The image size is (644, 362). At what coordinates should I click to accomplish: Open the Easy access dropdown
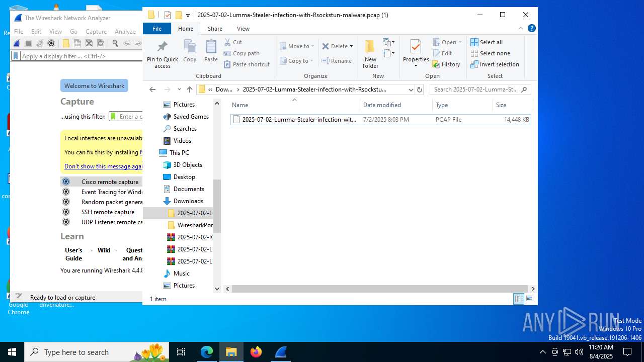[389, 53]
